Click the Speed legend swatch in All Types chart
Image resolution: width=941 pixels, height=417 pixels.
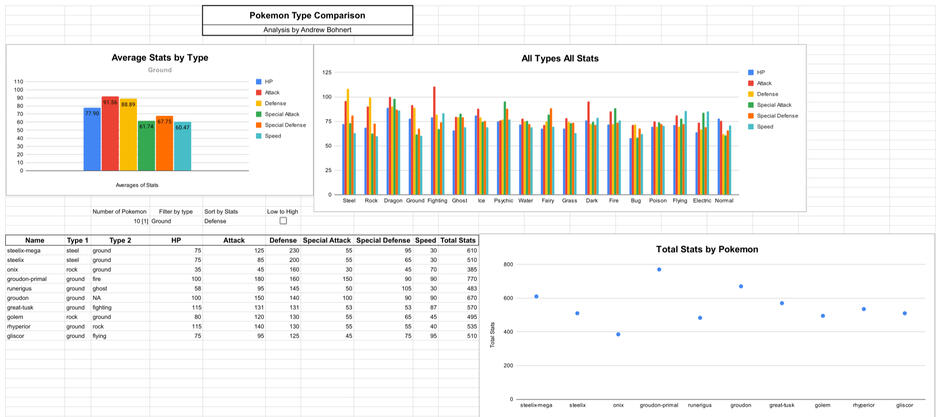(751, 127)
